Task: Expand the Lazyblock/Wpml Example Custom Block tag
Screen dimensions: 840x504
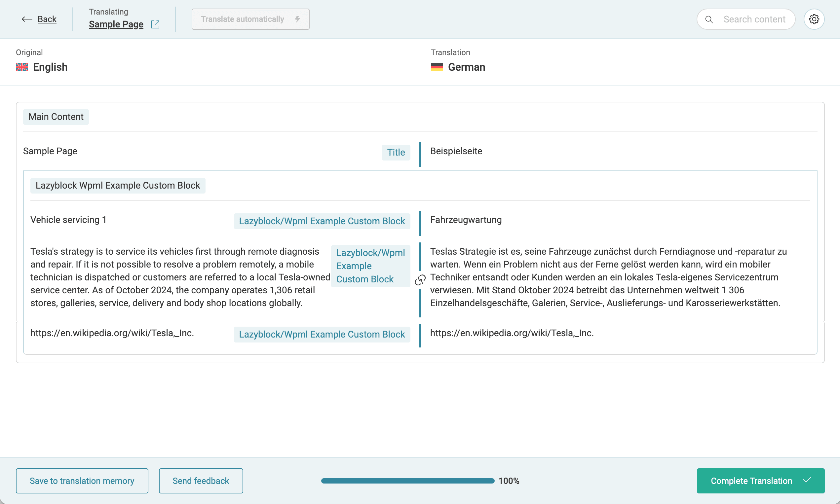Action: click(370, 266)
